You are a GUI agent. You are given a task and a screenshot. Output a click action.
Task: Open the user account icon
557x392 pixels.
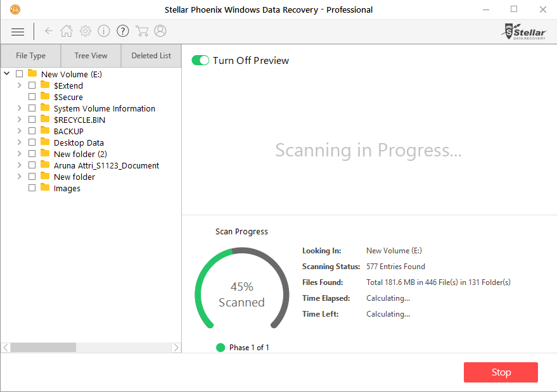160,31
